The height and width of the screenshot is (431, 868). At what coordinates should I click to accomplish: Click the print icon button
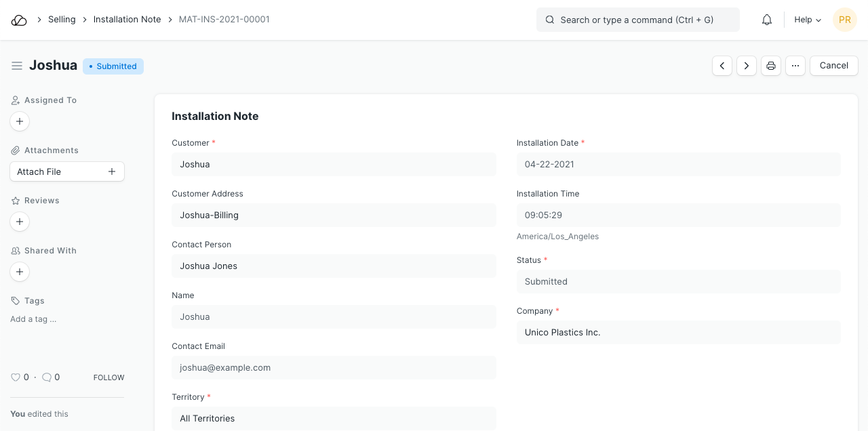(x=771, y=66)
